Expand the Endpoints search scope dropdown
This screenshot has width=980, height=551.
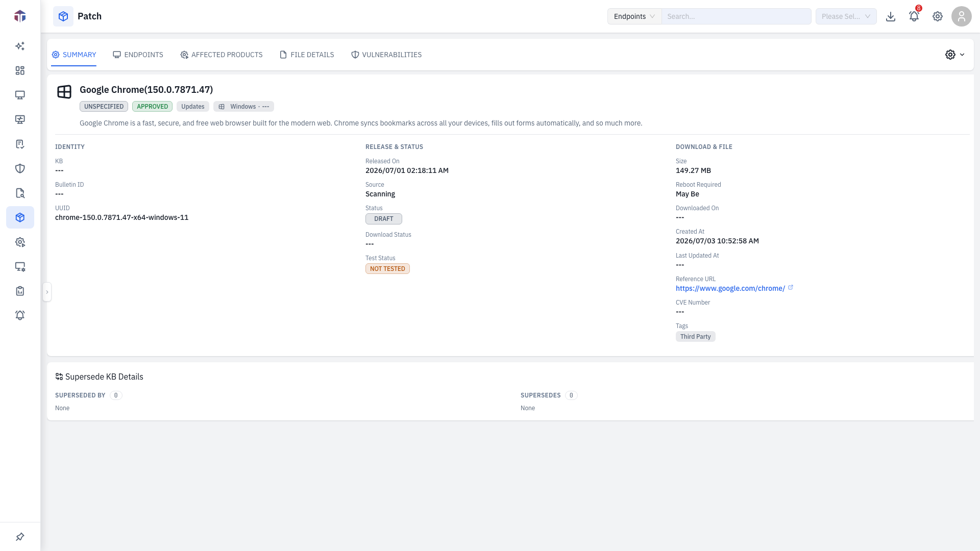point(634,16)
